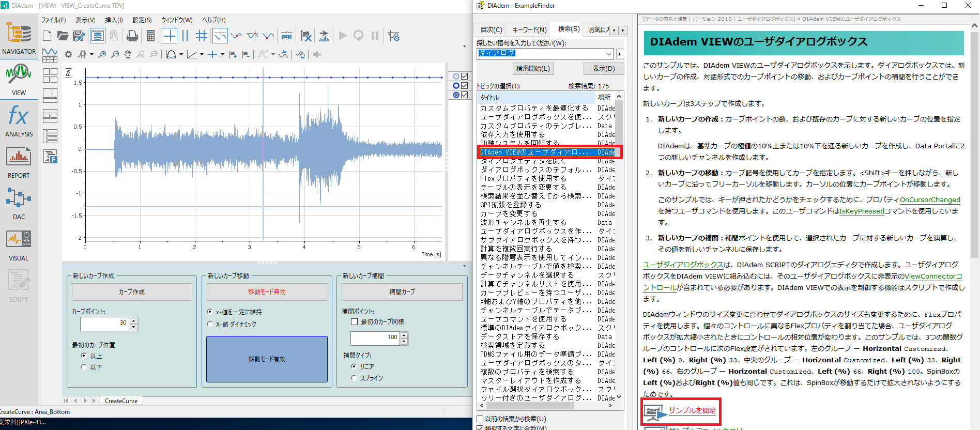Select X-値 ダイナミック radio button
This screenshot has width=980, height=430.
click(209, 324)
